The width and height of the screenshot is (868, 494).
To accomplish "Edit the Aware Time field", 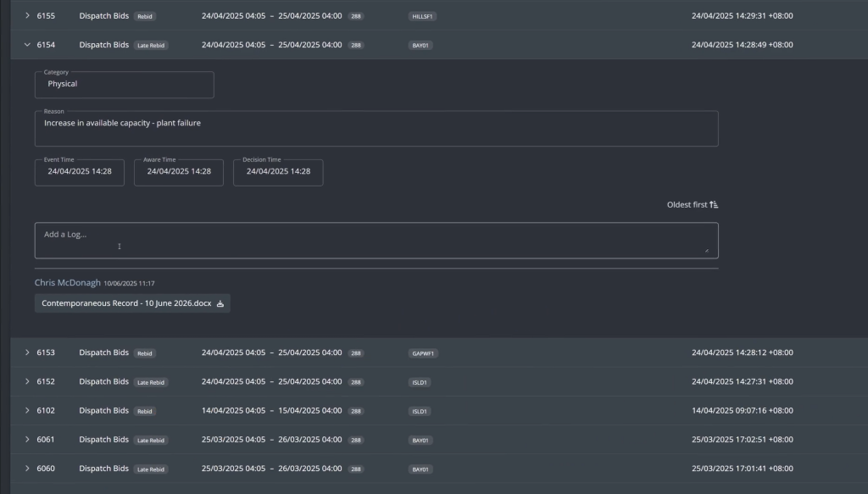I will click(x=179, y=172).
